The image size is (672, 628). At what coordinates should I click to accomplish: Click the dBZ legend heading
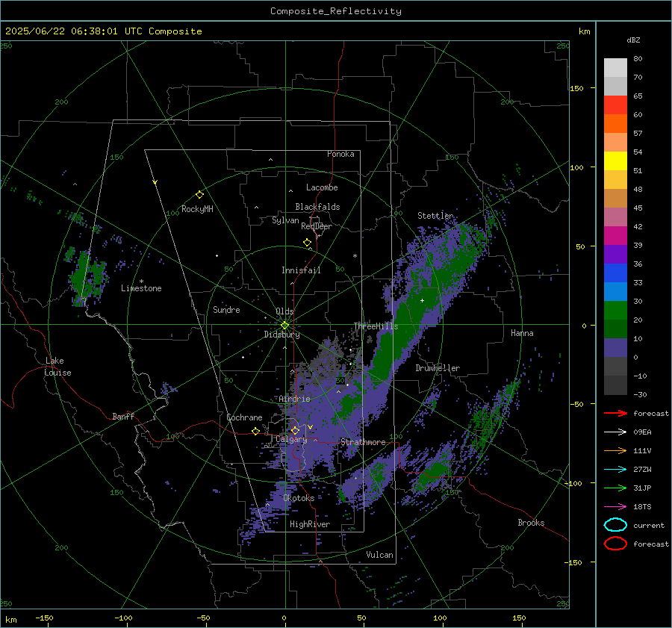[633, 40]
